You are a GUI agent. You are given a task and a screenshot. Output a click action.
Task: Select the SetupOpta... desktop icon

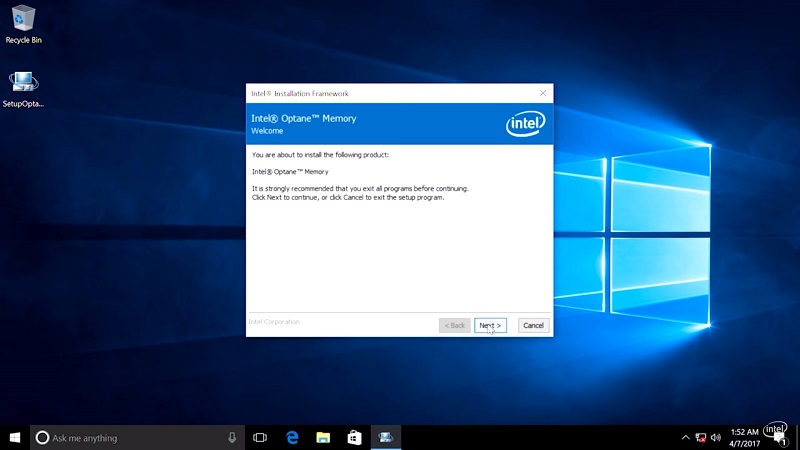pyautogui.click(x=23, y=88)
